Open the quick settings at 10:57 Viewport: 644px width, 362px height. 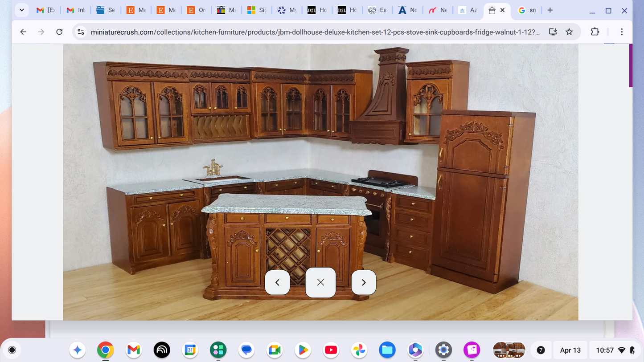(615, 350)
